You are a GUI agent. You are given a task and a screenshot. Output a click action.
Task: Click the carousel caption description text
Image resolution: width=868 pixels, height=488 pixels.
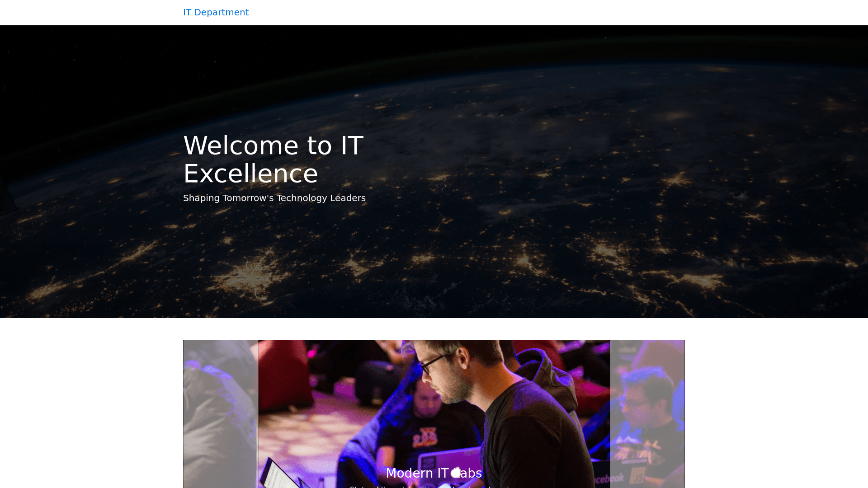[433, 486]
